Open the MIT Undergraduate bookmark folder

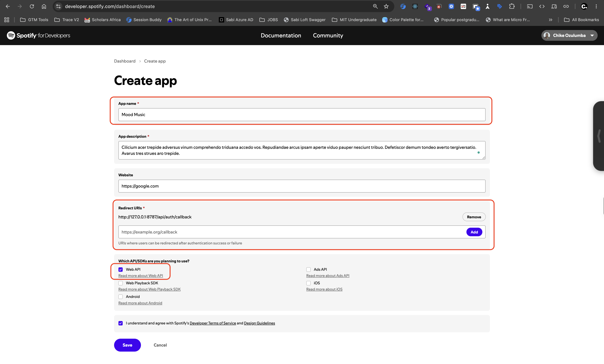[x=354, y=20]
